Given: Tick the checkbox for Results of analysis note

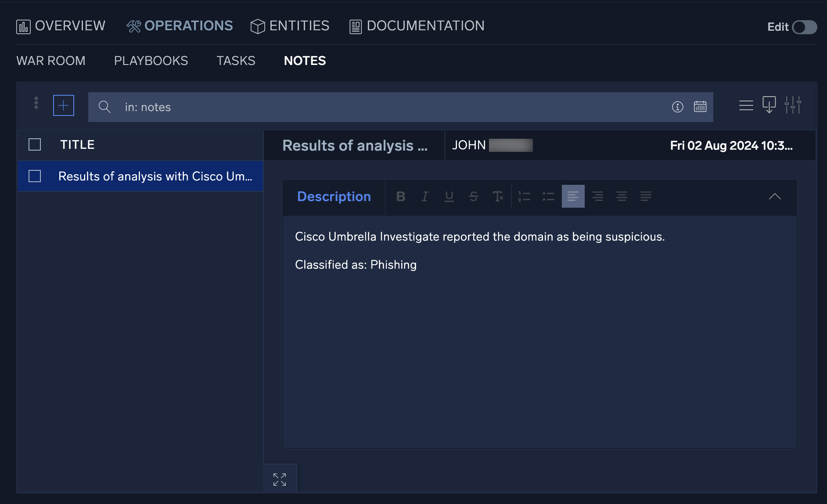Looking at the screenshot, I should coord(35,176).
